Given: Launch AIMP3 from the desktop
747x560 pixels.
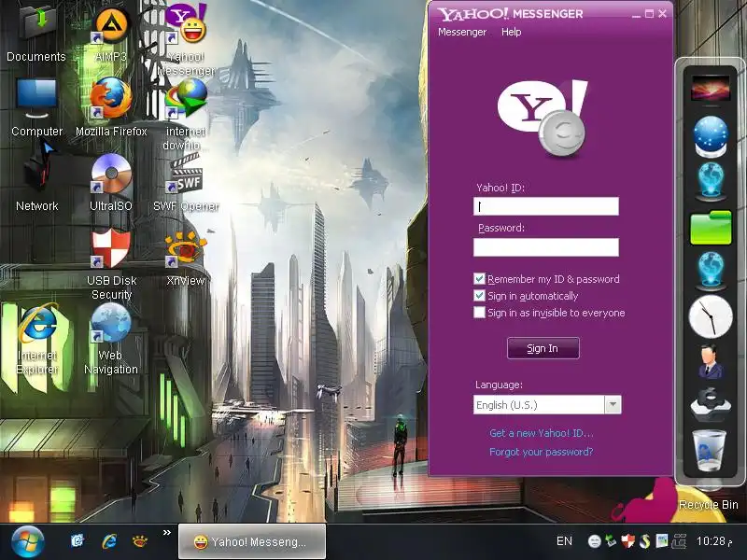Looking at the screenshot, I should 111,26.
